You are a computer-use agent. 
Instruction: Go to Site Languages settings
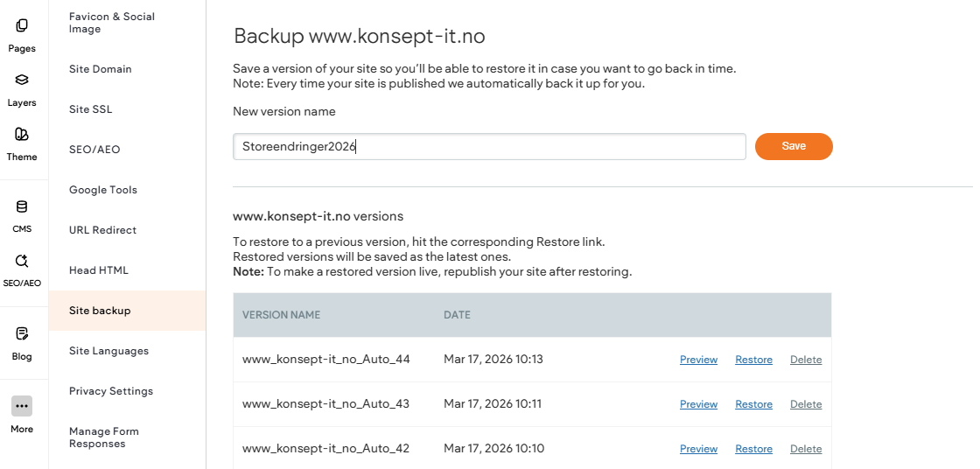tap(108, 351)
